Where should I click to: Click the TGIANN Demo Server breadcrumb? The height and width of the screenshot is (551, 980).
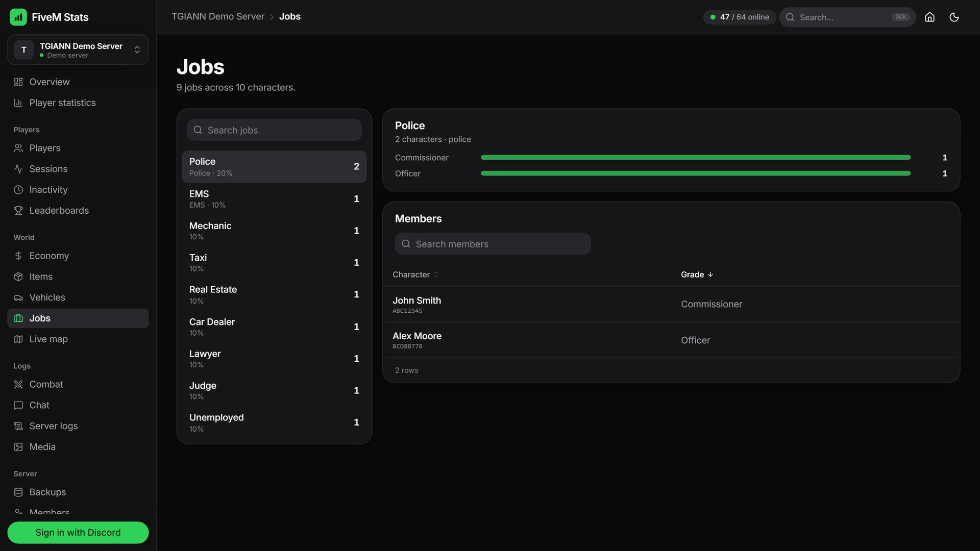pos(218,16)
